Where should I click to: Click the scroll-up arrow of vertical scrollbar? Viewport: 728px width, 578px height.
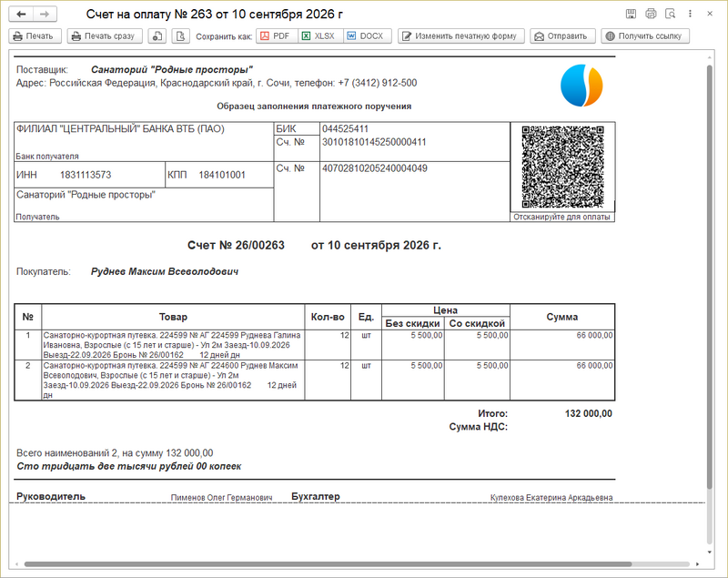[709, 57]
